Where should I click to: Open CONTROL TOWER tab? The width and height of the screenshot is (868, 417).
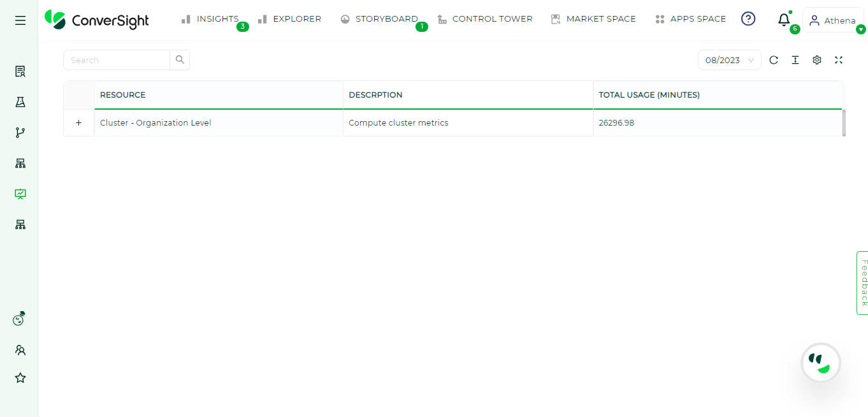pos(485,19)
